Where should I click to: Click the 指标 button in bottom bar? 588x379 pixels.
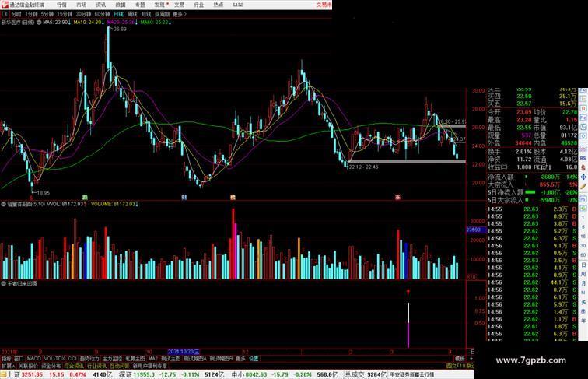tap(6, 359)
